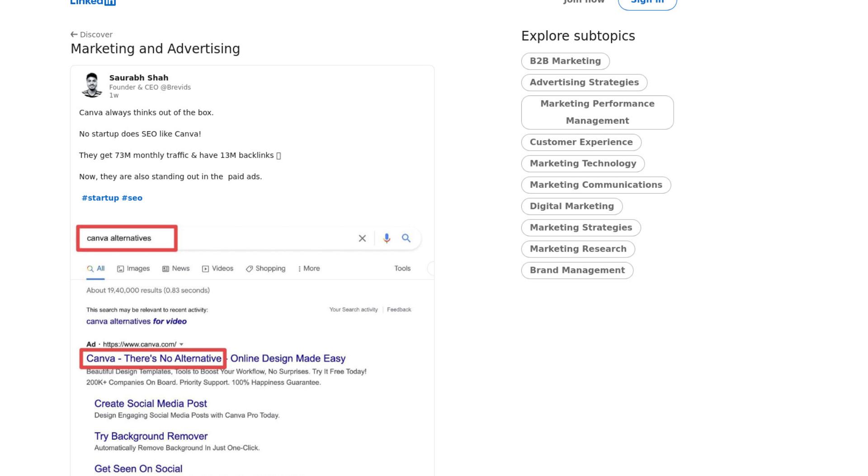Select the News search tab
Screen dimensions: 868x476
pos(176,268)
